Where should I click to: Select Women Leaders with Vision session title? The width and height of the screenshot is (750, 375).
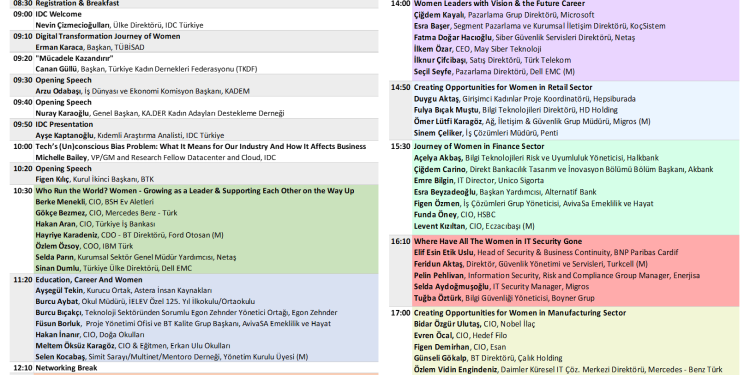point(499,3)
